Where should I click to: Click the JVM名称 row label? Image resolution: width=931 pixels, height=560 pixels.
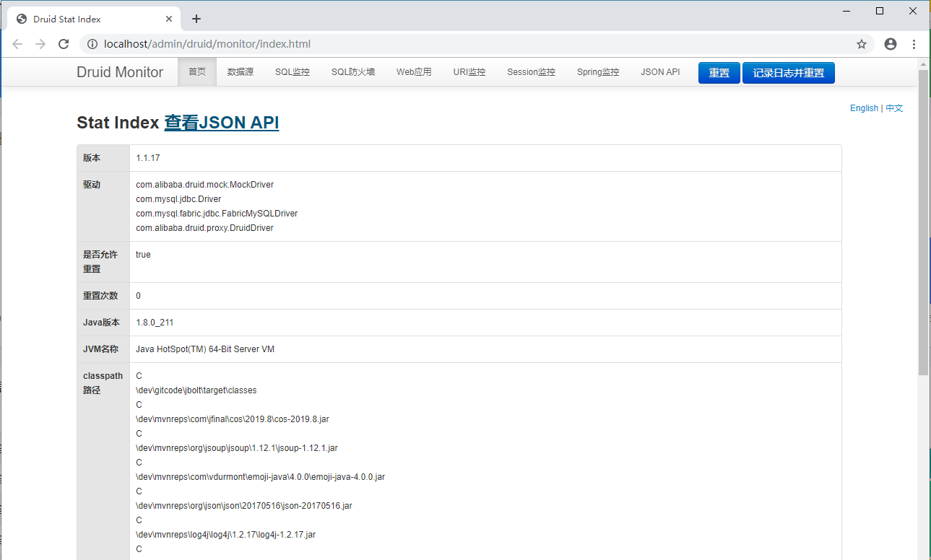(x=100, y=349)
